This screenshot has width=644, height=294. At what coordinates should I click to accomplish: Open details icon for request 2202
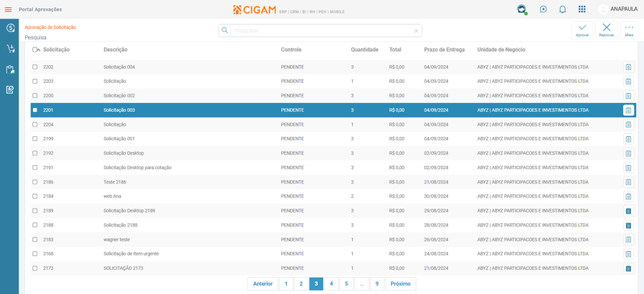coord(628,68)
